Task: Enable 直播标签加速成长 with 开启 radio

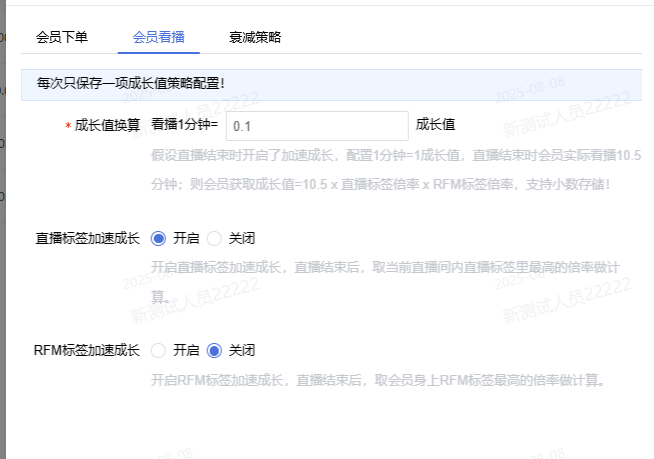Action: (x=158, y=239)
